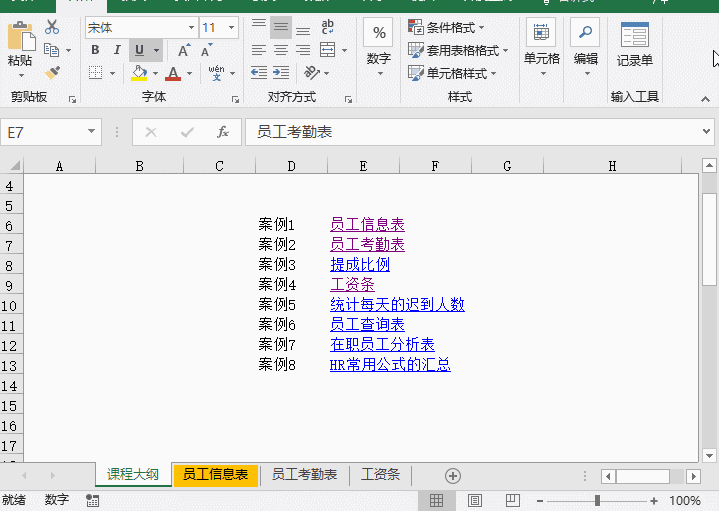The height and width of the screenshot is (511, 719).
Task: Open 对齐方式 dialog launcher
Action: (348, 99)
